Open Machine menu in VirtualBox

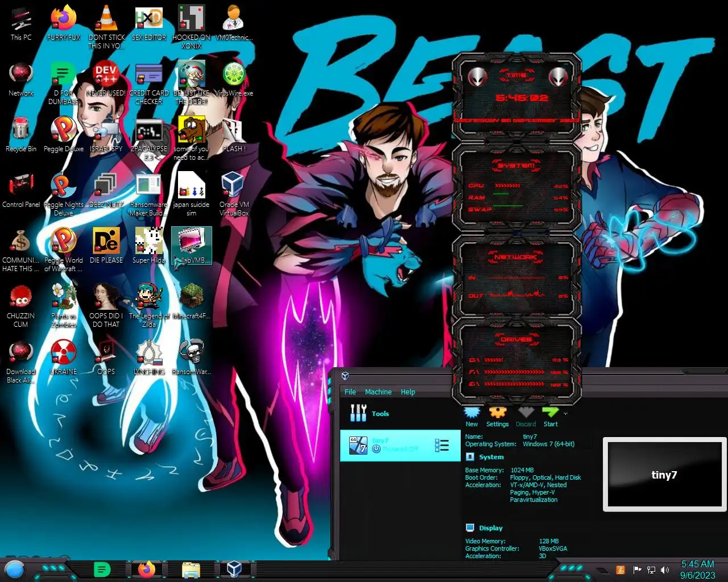click(378, 392)
